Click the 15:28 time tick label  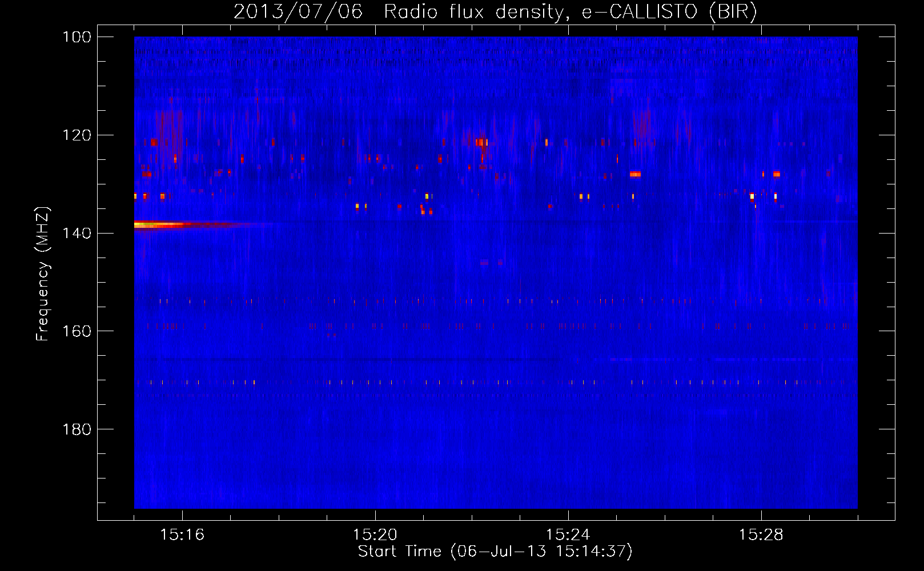click(x=761, y=534)
